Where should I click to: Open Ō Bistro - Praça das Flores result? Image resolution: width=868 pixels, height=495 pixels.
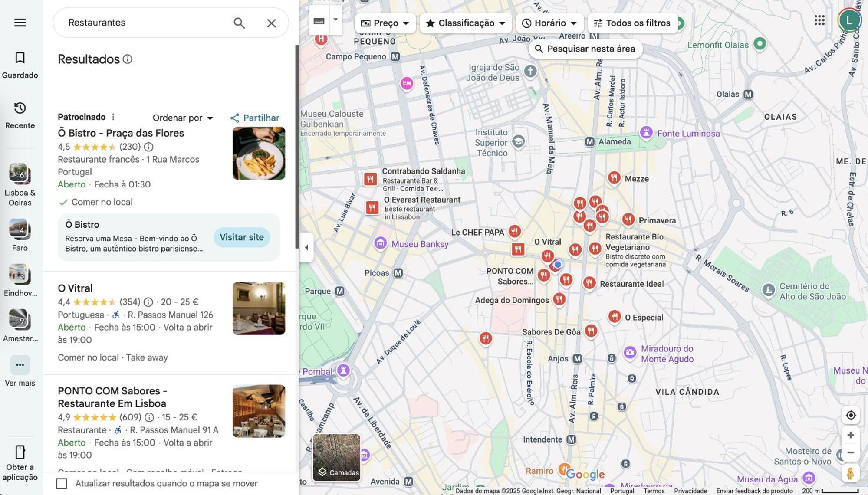coord(121,133)
